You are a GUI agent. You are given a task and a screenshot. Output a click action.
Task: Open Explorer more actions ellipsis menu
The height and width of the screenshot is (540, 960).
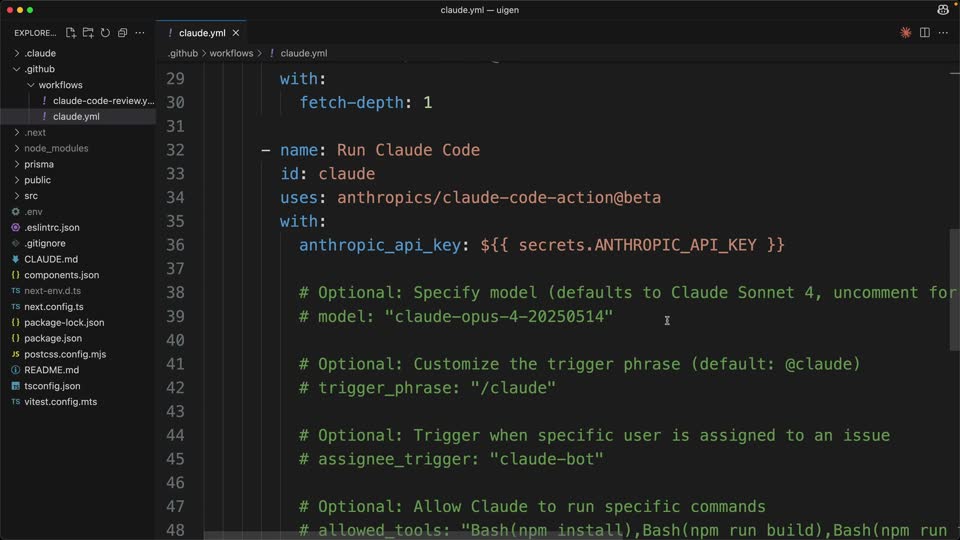pyautogui.click(x=140, y=32)
